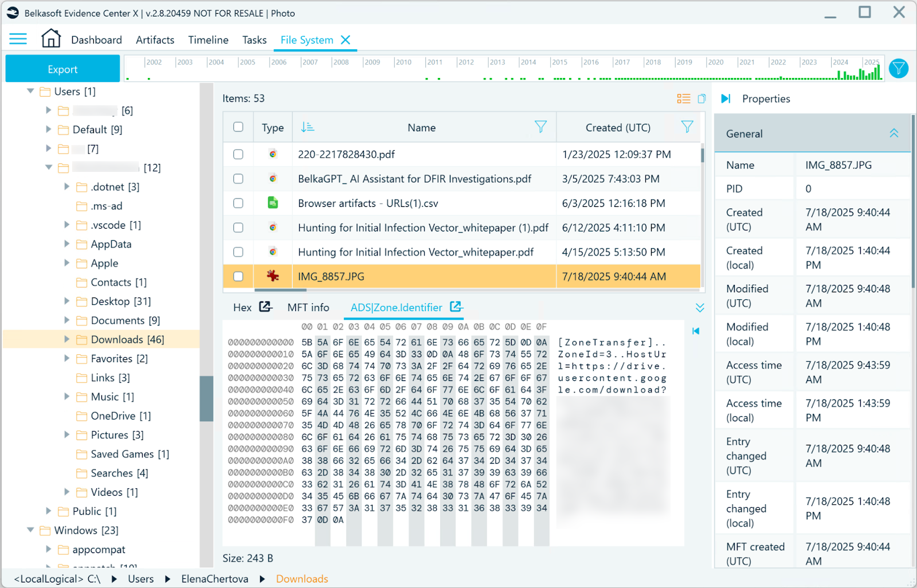Viewport: 917px width, 588px height.
Task: Open Hex view in external window
Action: (265, 307)
